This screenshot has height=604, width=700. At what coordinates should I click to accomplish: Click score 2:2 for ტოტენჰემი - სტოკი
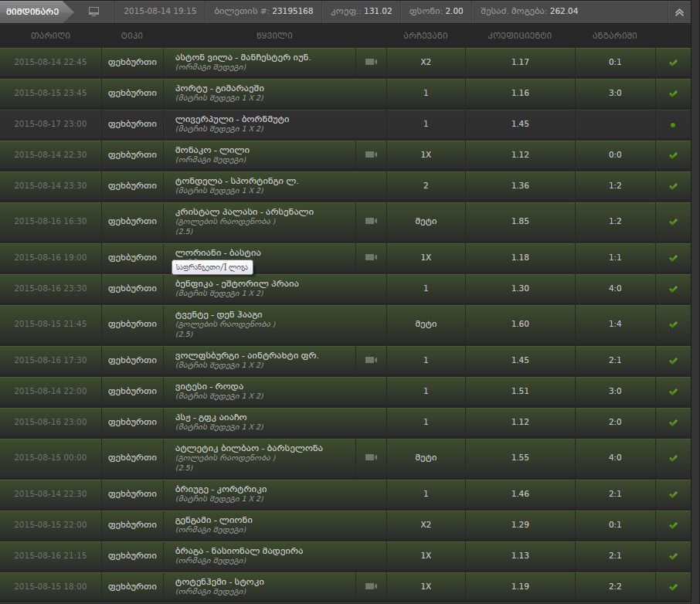[x=615, y=586]
